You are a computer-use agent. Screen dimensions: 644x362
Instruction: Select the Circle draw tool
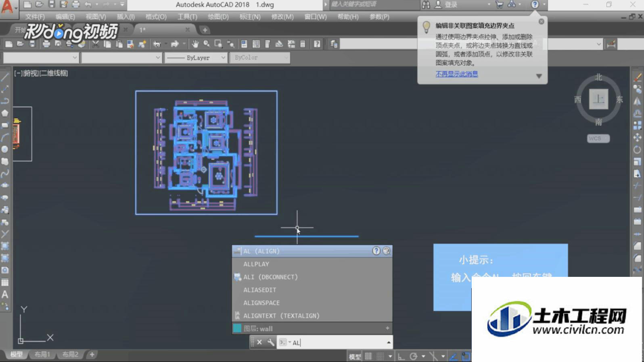pos(5,149)
